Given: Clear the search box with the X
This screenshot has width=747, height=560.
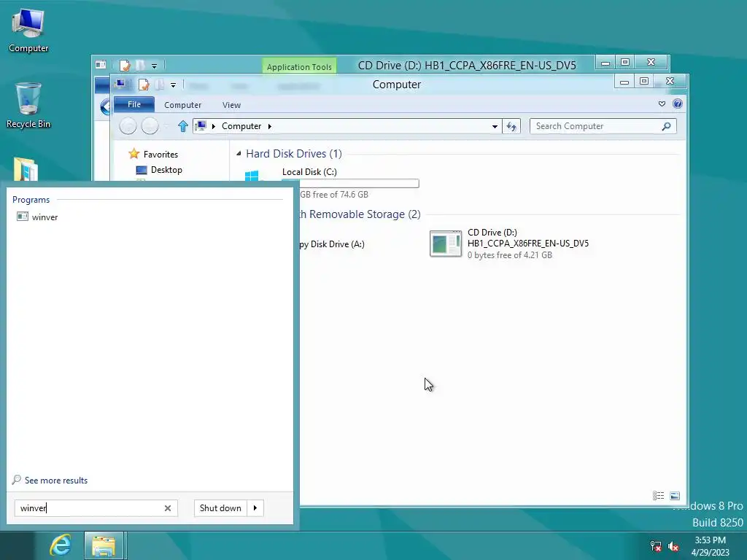Looking at the screenshot, I should [168, 508].
